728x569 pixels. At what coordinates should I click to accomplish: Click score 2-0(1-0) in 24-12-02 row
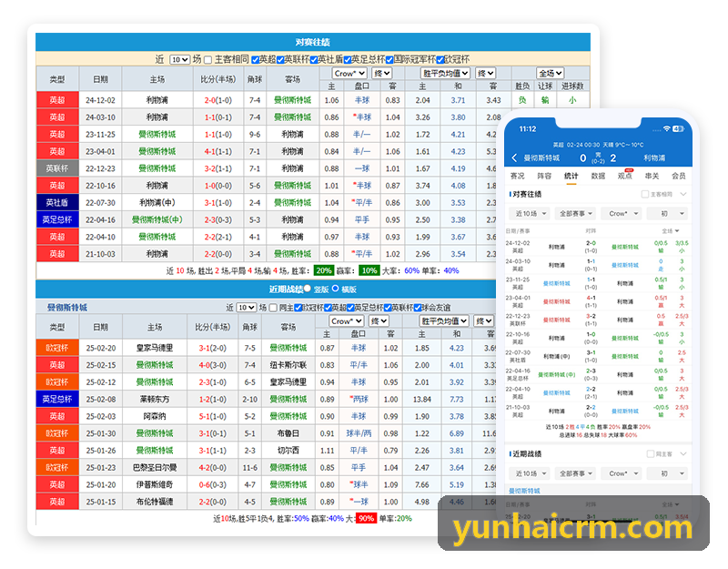(218, 100)
